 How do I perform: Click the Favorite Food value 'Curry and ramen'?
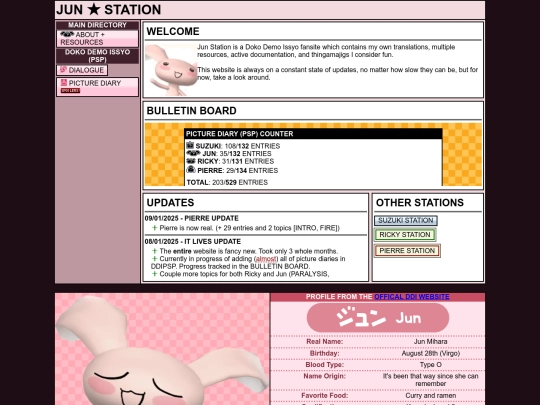[x=430, y=395]
